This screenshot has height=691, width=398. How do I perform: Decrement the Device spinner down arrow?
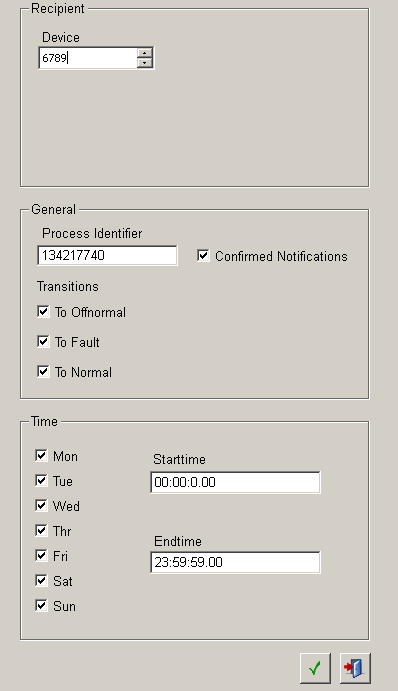click(145, 63)
